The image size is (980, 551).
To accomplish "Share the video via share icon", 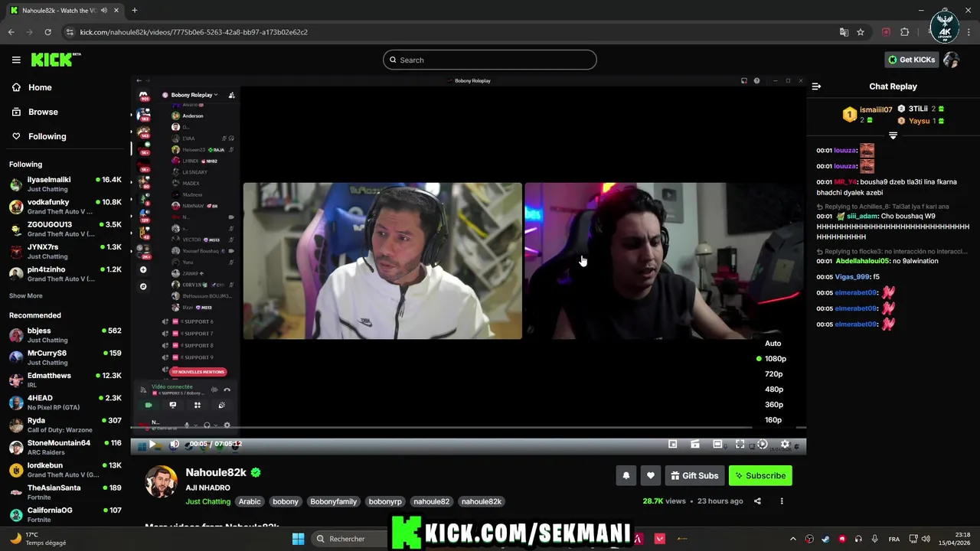I will [x=757, y=501].
